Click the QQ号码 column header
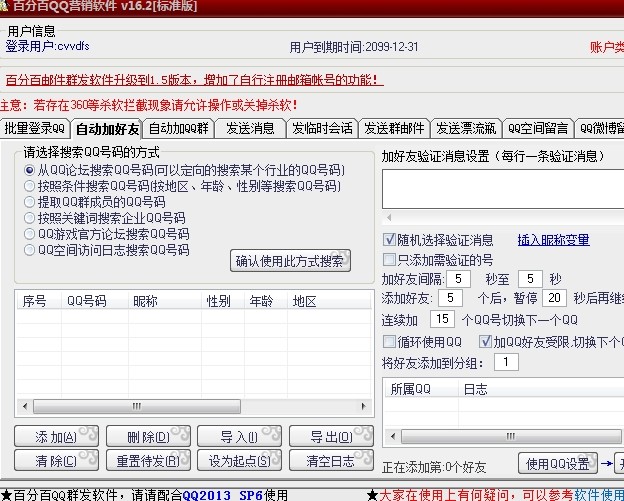Viewport: 624px width, 501px height. pyautogui.click(x=95, y=301)
